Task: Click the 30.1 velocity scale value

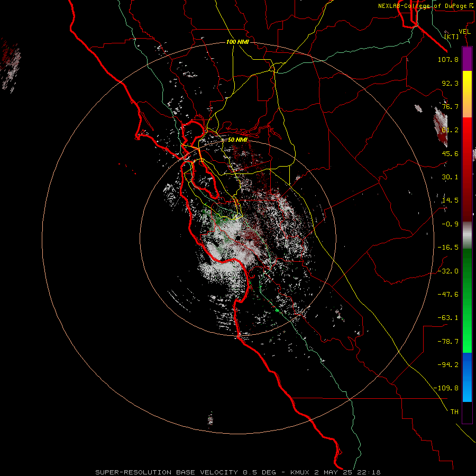Action: 450,177
